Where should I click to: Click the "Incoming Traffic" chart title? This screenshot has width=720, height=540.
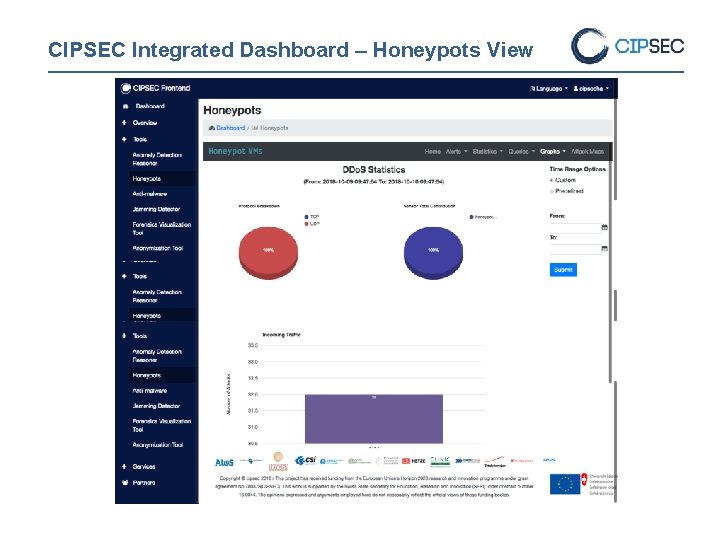281,335
